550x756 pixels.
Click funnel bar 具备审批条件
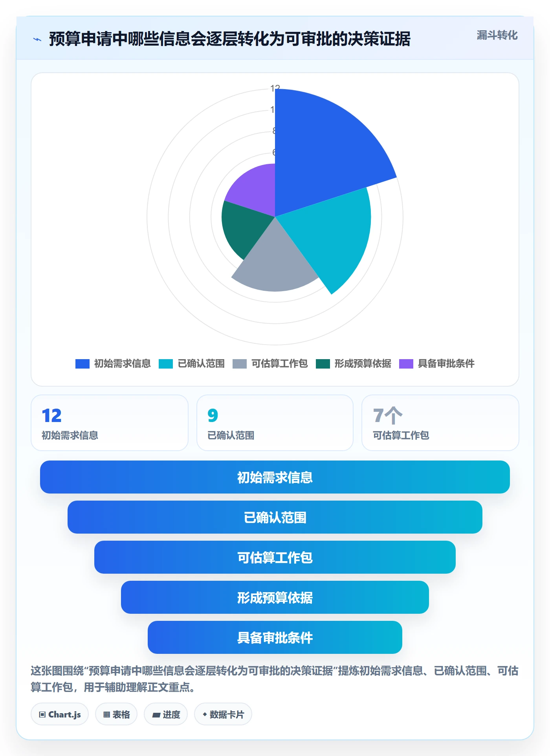coord(275,637)
